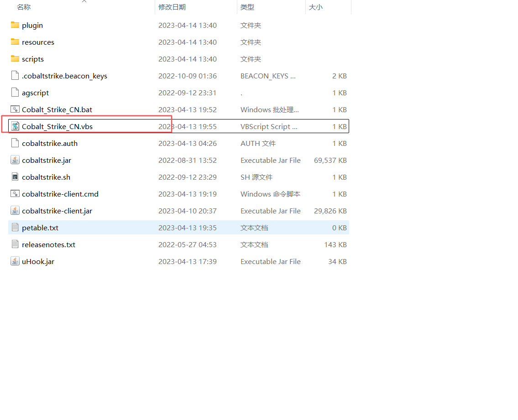Image resolution: width=518 pixels, height=420 pixels.
Task: Select the Cobalt_Strike_CN.bat file name
Action: [x=57, y=109]
